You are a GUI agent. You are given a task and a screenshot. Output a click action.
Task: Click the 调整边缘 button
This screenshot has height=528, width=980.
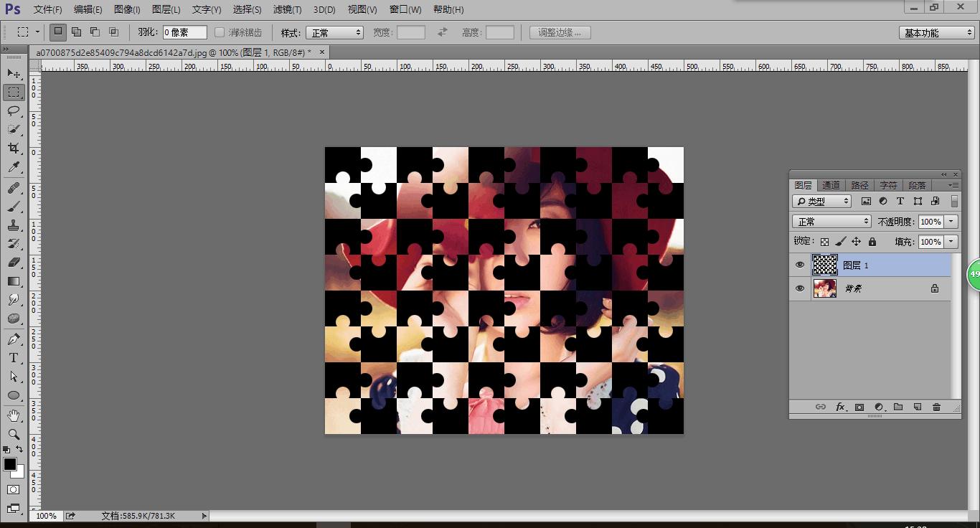560,33
